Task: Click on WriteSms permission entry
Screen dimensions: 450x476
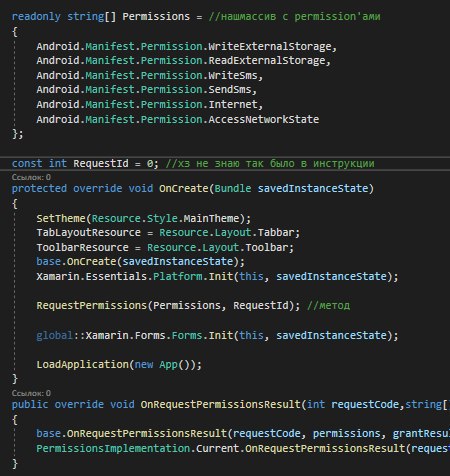Action: 150,75
